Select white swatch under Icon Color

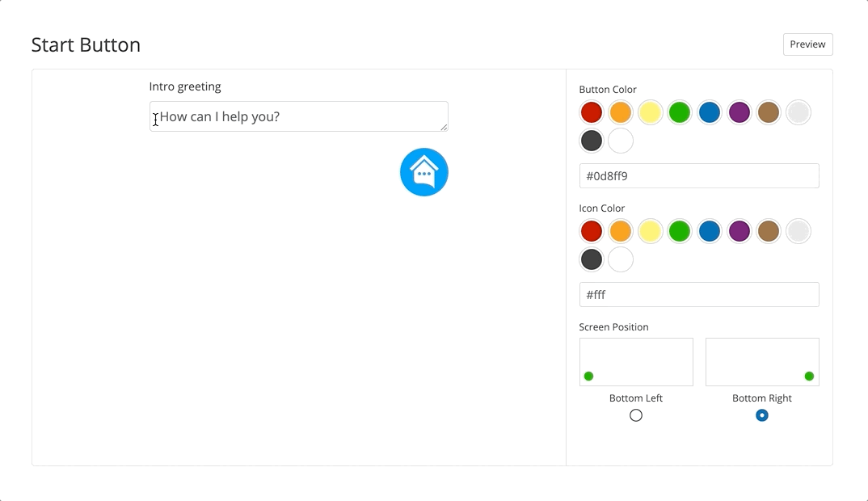point(621,259)
